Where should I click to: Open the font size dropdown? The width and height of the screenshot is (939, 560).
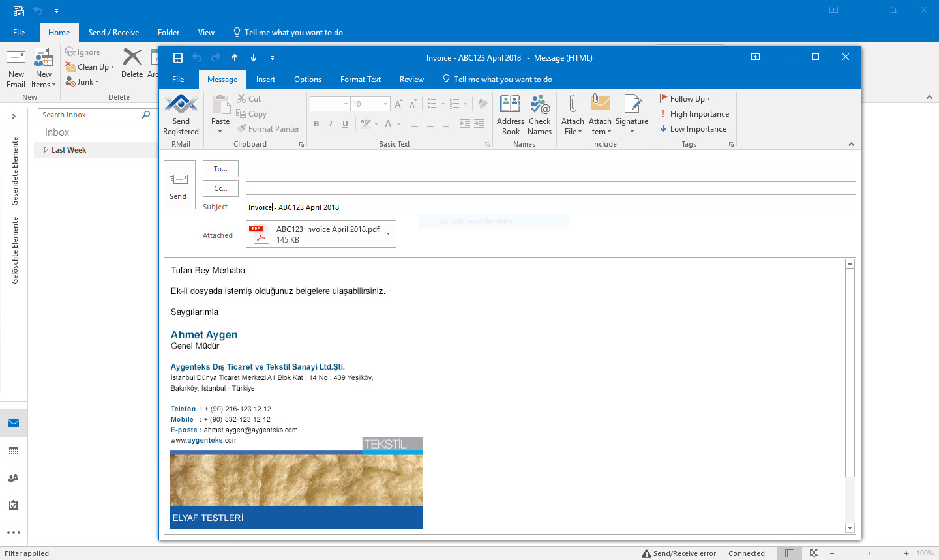point(385,104)
